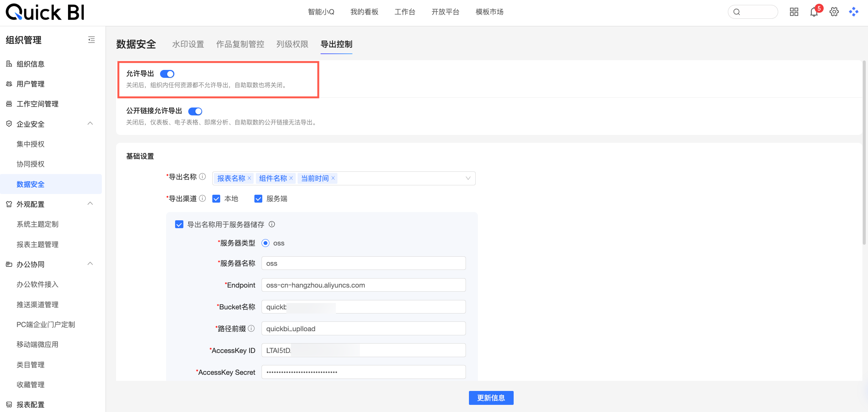Collapse the 企业安全 sidebar section
868x412 pixels.
coord(90,124)
